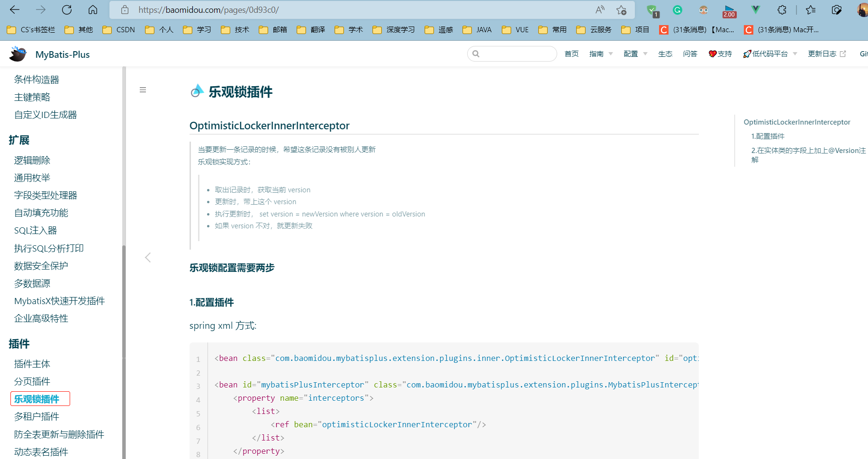Screen dimensions: 868x459
Task: Open 通用枚举 in the sidebar
Action: tap(32, 178)
